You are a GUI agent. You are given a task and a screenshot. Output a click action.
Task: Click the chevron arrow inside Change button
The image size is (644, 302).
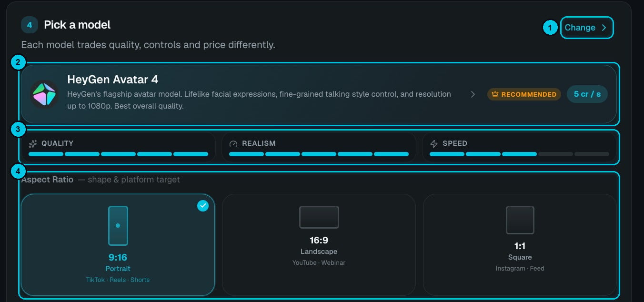point(604,28)
